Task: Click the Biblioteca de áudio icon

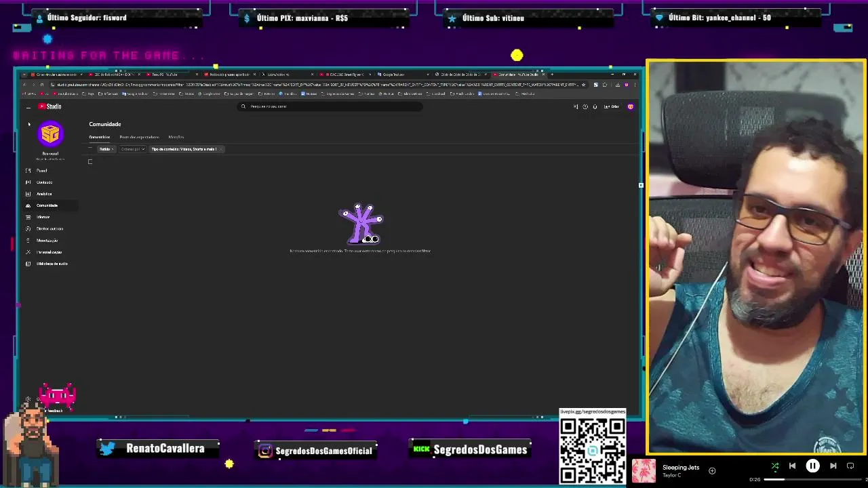Action: (x=28, y=264)
